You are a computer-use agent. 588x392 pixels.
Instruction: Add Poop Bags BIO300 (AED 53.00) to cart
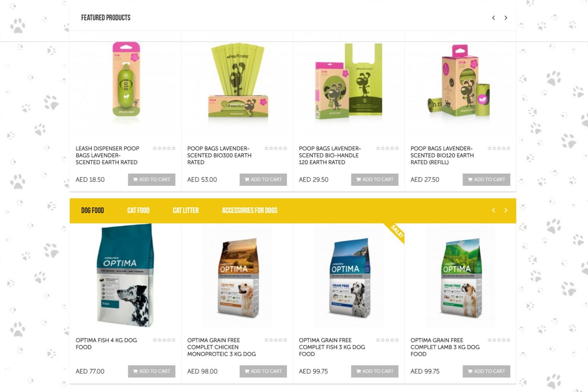(x=263, y=180)
